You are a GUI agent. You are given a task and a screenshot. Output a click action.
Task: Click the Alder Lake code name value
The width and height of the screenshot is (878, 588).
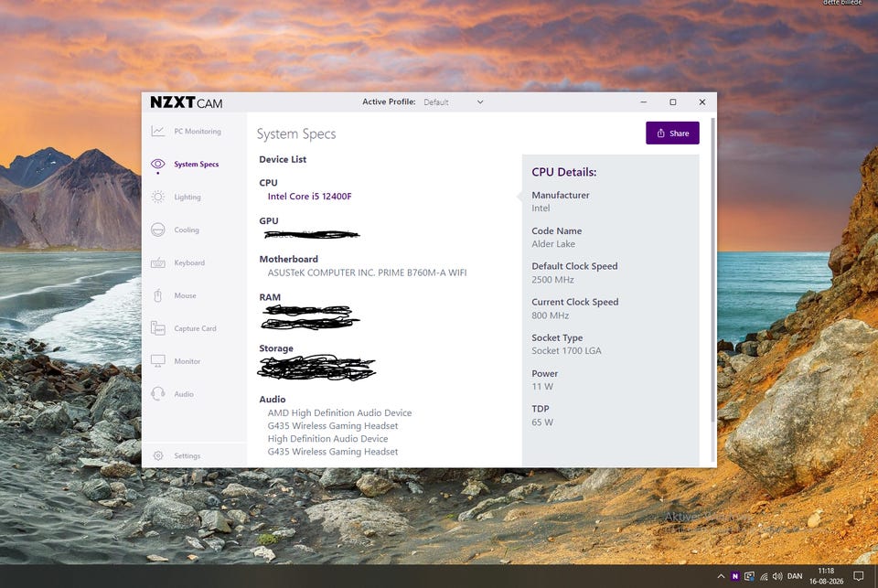[x=553, y=243]
